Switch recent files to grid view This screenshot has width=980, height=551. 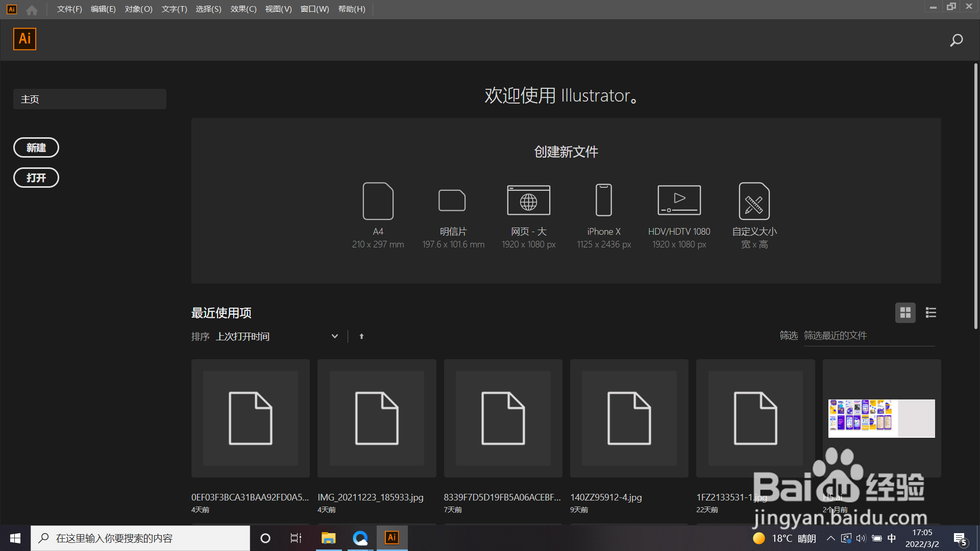905,313
